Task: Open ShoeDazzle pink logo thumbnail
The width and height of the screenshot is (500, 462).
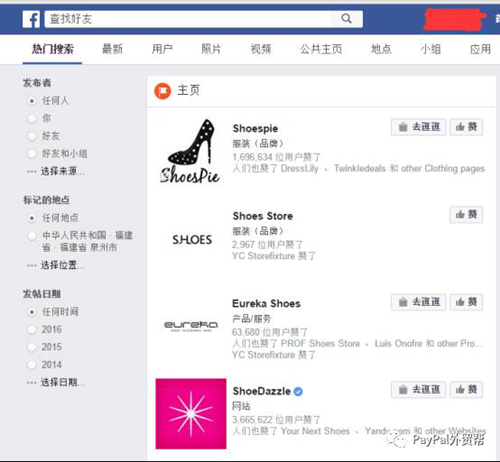Action: pos(191,414)
